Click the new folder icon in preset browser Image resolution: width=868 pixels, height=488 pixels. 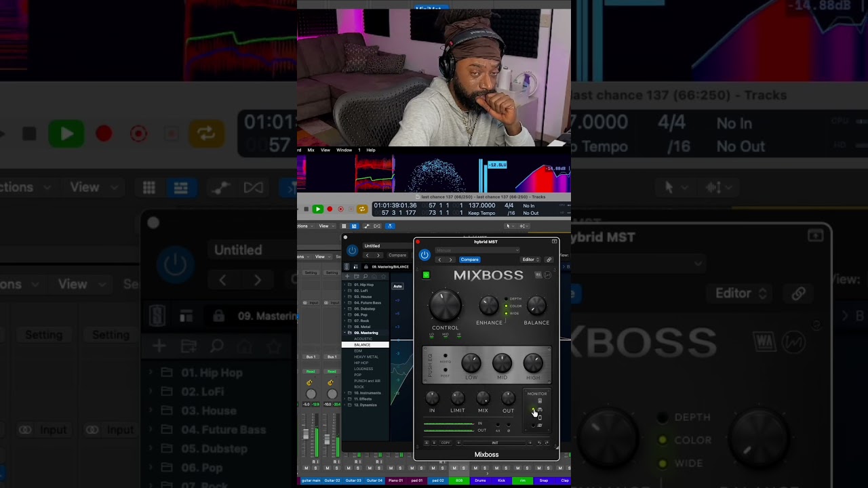[356, 277]
